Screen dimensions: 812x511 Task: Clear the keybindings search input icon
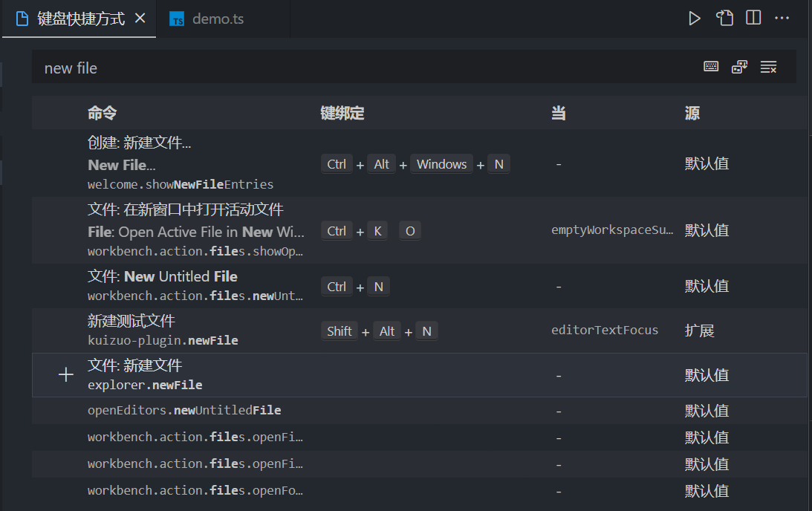click(x=768, y=68)
